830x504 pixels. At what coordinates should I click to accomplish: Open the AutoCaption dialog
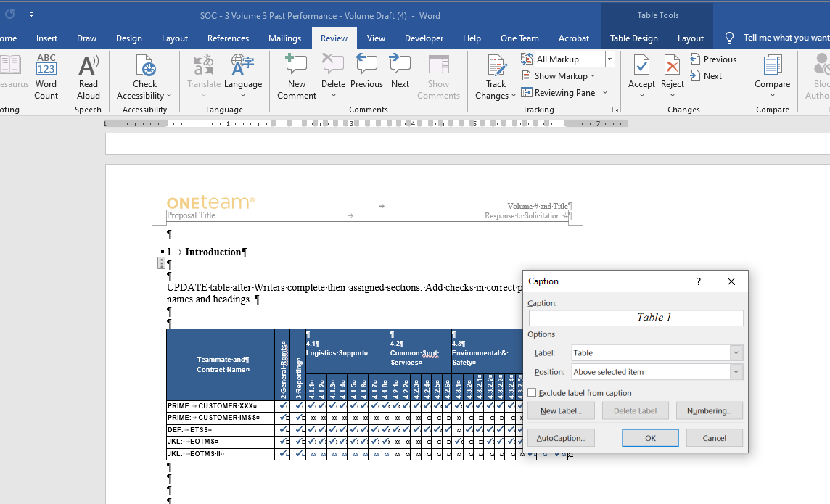pyautogui.click(x=560, y=437)
